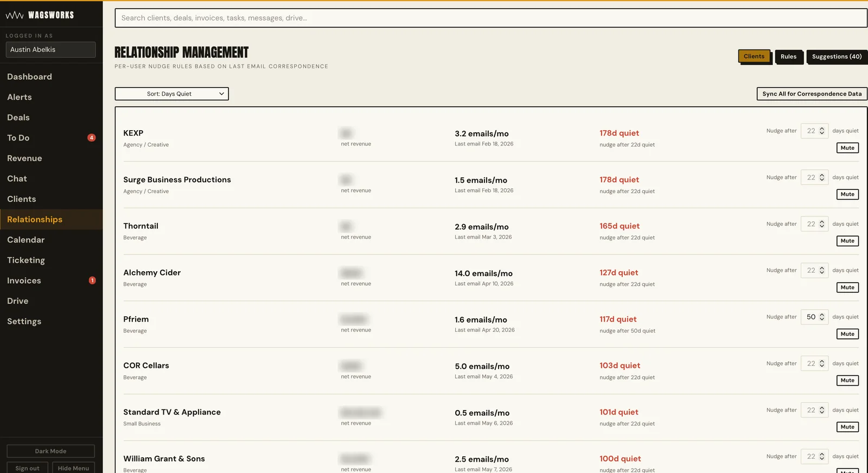Open Settings in the sidebar
Image resolution: width=868 pixels, height=473 pixels.
point(52,321)
